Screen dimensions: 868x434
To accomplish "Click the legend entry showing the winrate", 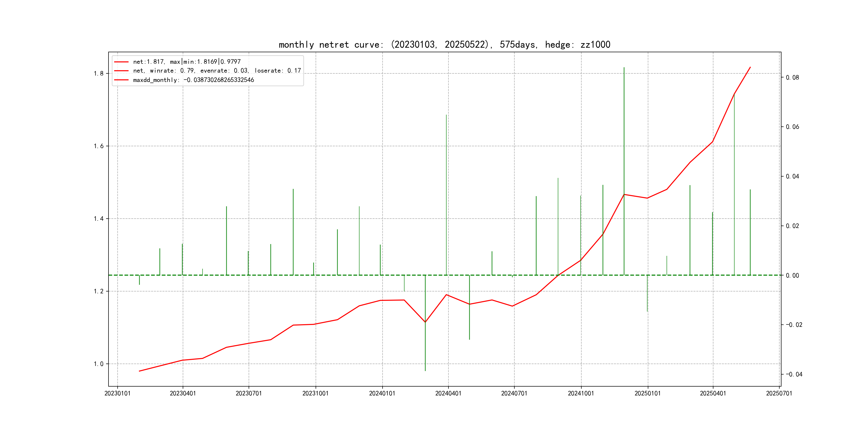I will click(x=217, y=71).
